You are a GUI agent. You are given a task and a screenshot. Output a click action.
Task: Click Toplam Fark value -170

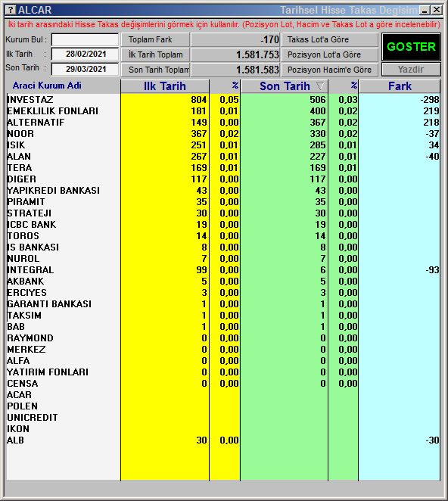(x=270, y=39)
